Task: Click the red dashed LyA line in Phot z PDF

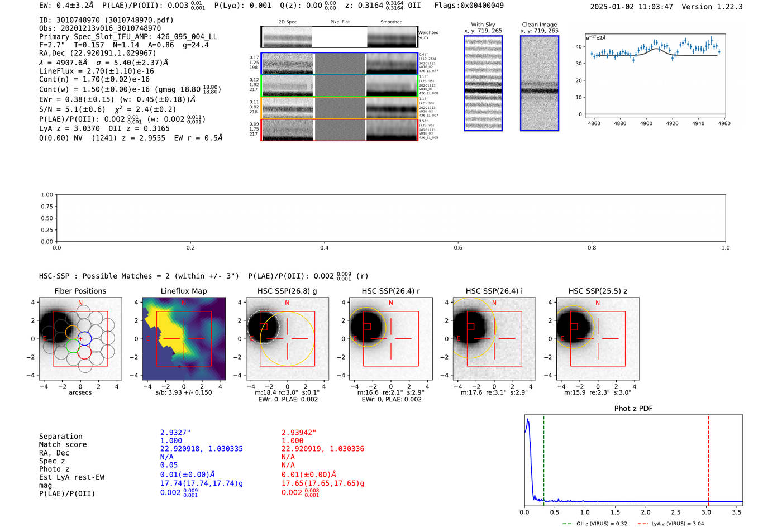Action: pyautogui.click(x=708, y=461)
